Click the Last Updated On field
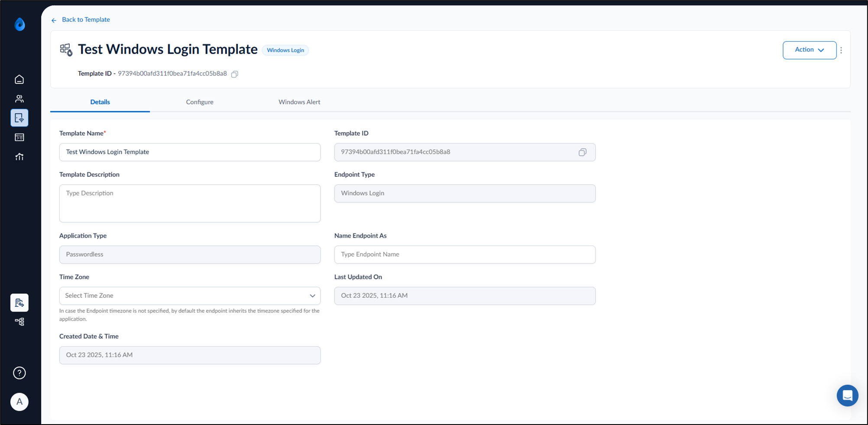 465,296
